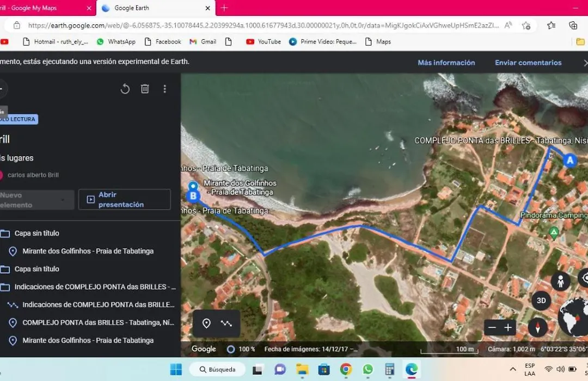Open Hotmail bookmark
The width and height of the screenshot is (588, 381).
coord(56,41)
